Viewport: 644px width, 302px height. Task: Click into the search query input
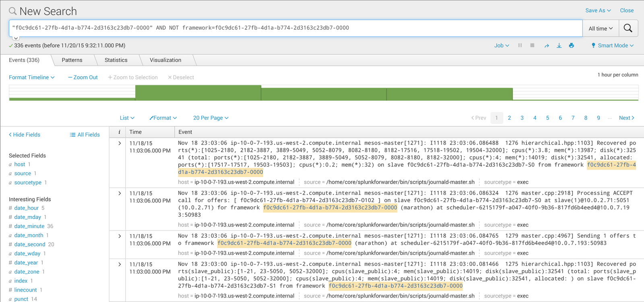(296, 28)
